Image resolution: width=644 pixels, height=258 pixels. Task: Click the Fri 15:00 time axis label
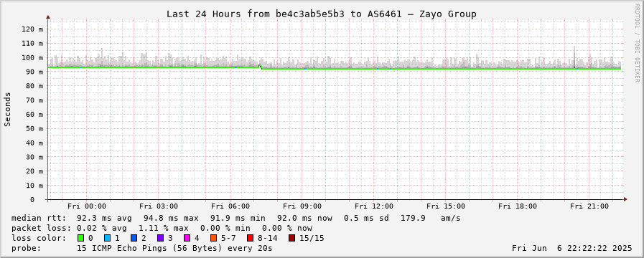point(446,206)
